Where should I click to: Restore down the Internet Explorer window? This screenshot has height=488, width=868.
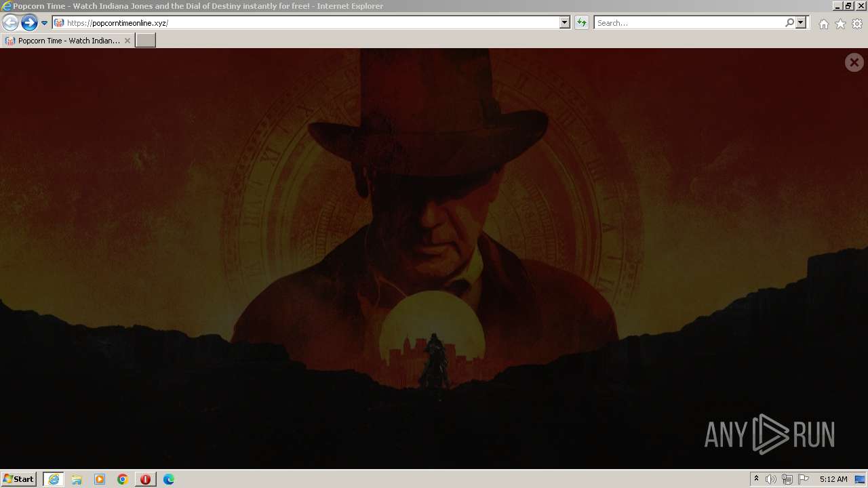point(849,5)
